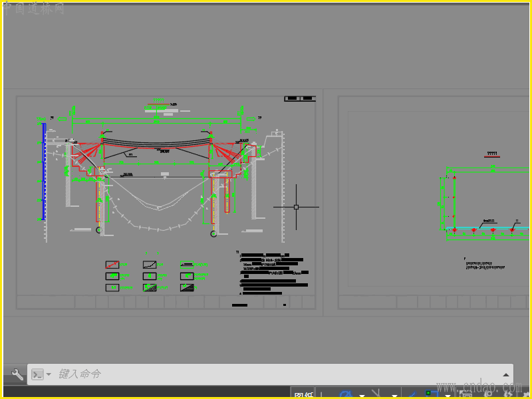
Task: Expand command history with up arrow
Action: [x=506, y=375]
